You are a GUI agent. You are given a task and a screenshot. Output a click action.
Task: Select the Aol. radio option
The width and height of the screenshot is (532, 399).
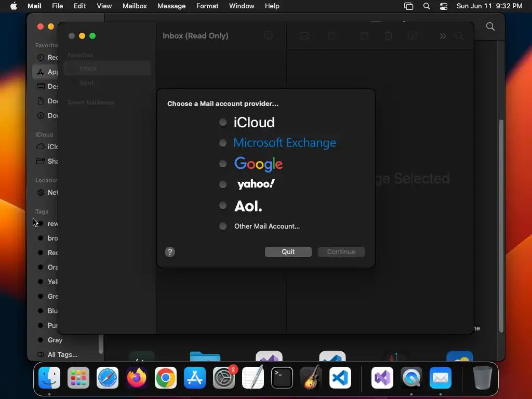point(222,205)
